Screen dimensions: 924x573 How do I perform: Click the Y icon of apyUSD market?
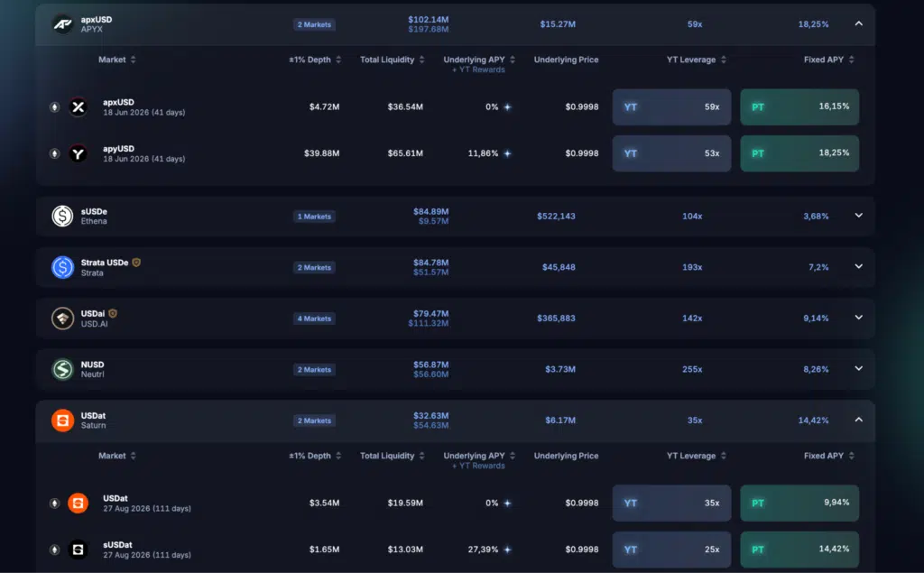pyautogui.click(x=78, y=153)
